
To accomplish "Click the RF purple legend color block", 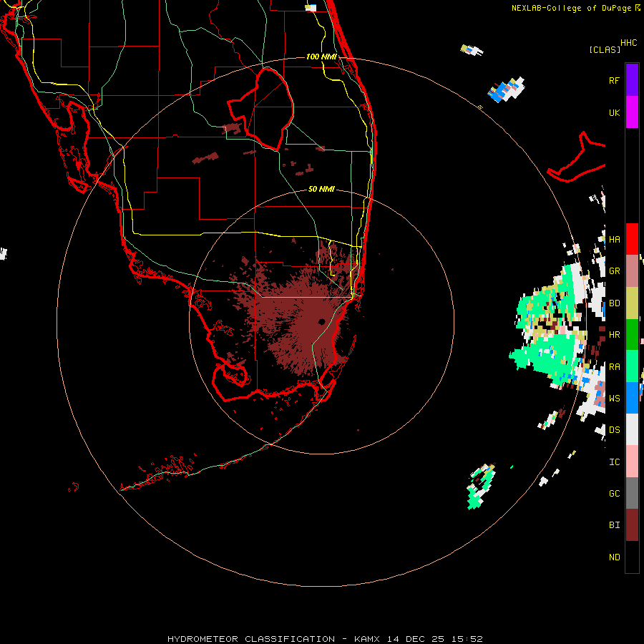I will pos(632,80).
